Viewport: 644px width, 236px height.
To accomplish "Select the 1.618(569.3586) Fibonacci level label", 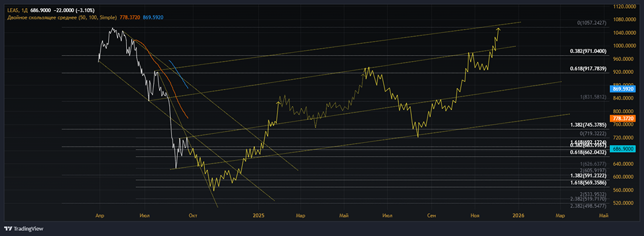I will pyautogui.click(x=588, y=182).
